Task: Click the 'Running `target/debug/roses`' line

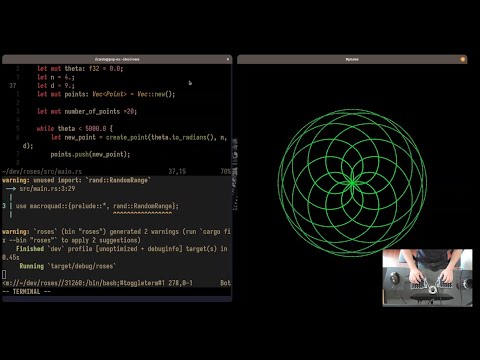Action: 68,266
